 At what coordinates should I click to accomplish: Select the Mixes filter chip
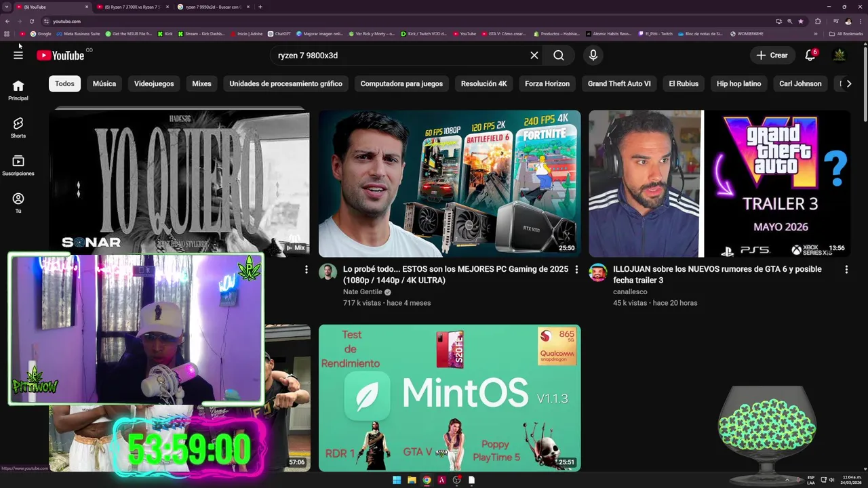[x=201, y=83]
